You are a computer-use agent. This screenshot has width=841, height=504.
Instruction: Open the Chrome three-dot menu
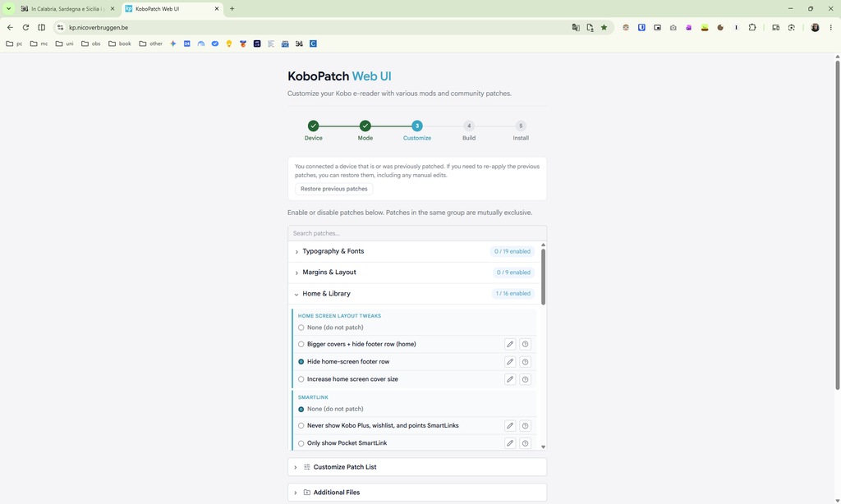pyautogui.click(x=831, y=27)
